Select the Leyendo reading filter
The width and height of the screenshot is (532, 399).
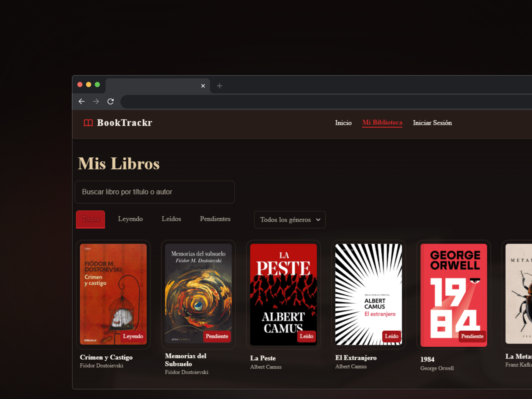[x=130, y=219]
